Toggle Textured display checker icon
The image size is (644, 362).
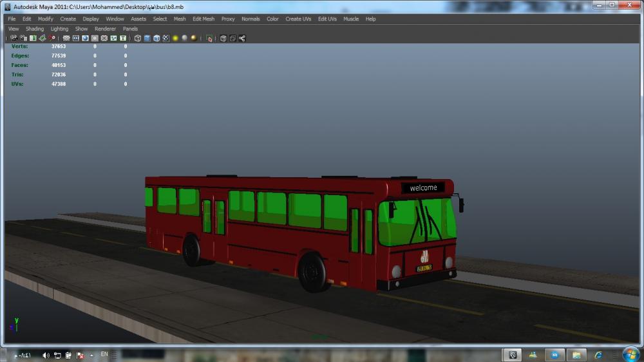pyautogui.click(x=166, y=38)
